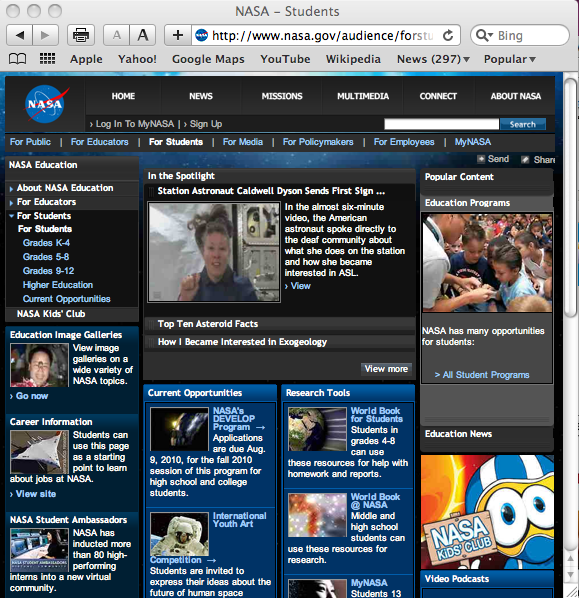This screenshot has height=598, width=579.
Task: Expand About NASA Education section
Action: coord(11,188)
